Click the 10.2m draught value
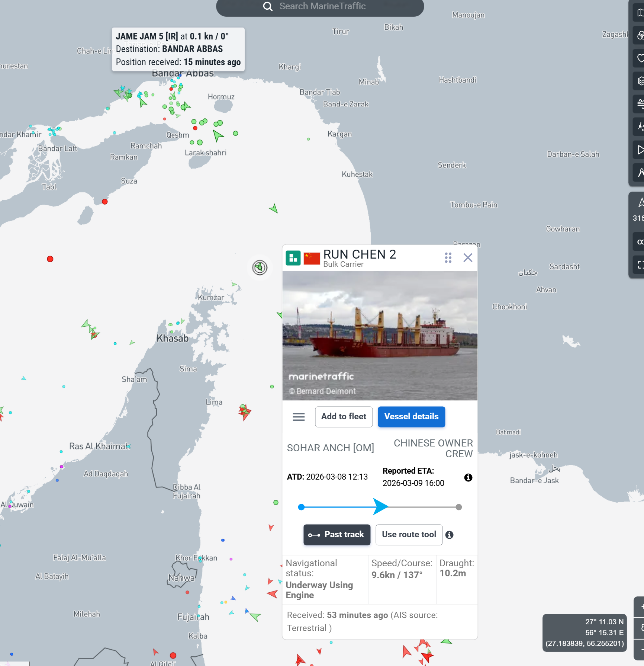The width and height of the screenshot is (644, 666). coord(453,573)
